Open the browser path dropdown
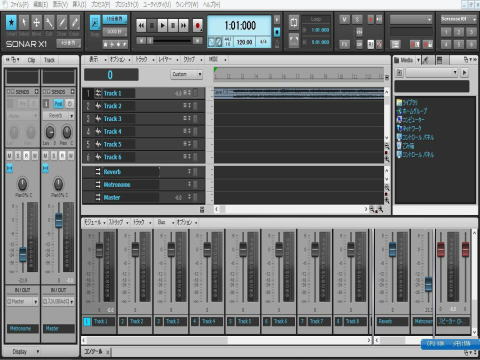This screenshot has height=360, width=480. tap(432, 72)
